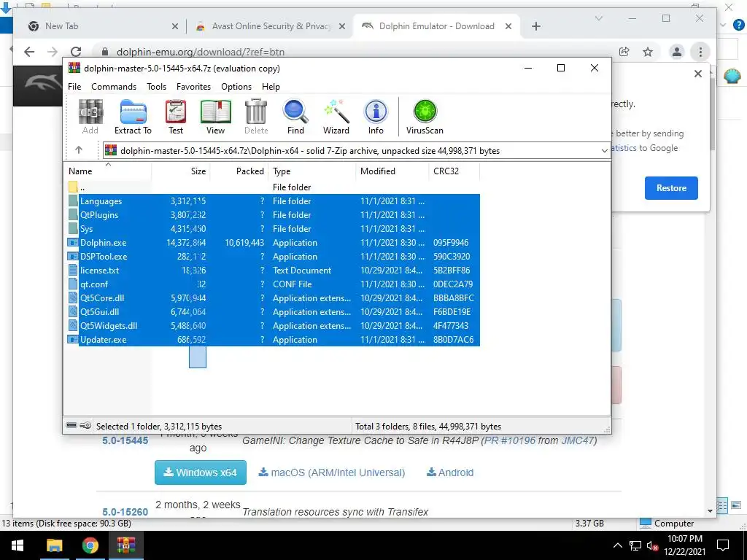Open the File menu in WinRAR
Viewport: 747px width, 560px height.
point(74,87)
